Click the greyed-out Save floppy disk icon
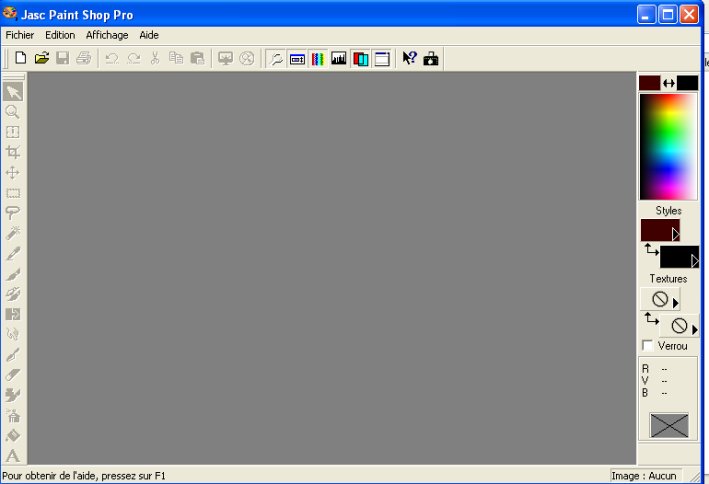The width and height of the screenshot is (709, 484). (62, 58)
